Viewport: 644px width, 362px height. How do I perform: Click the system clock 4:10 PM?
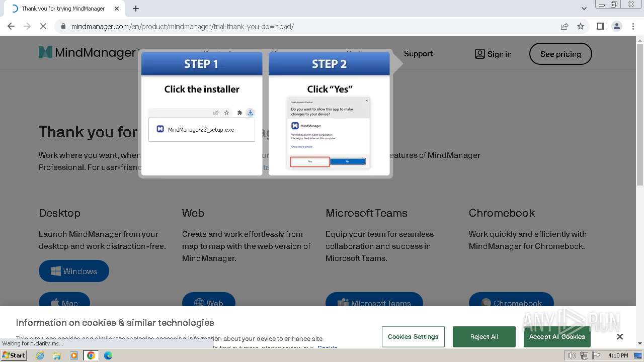click(618, 355)
